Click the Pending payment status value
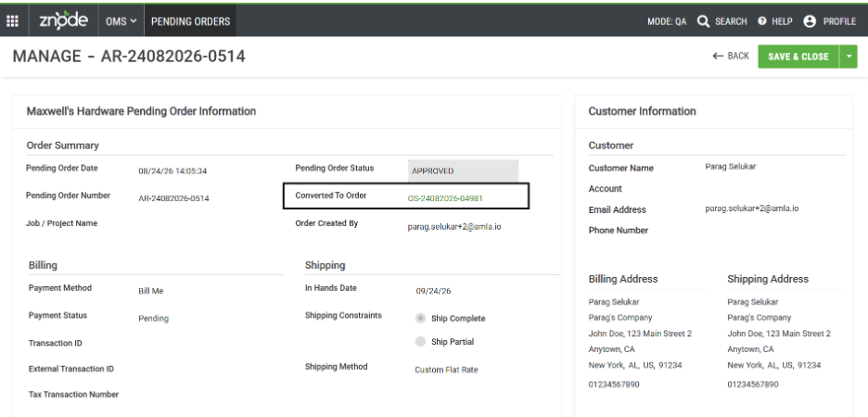Screen dimensions: 868x417 pos(153,319)
